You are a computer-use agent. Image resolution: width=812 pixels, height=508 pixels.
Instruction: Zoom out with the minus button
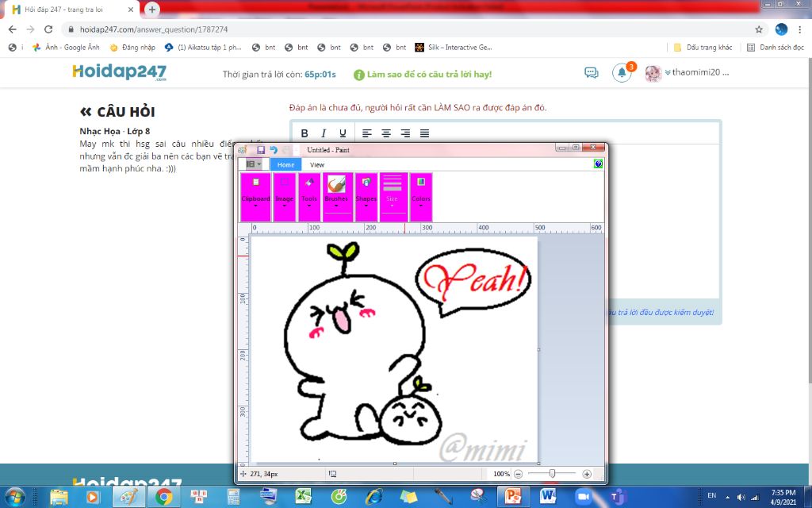[518, 474]
